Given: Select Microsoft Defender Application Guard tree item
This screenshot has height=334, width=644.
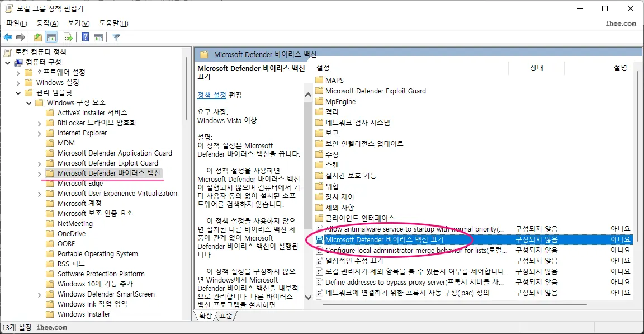Looking at the screenshot, I should click(x=115, y=153).
